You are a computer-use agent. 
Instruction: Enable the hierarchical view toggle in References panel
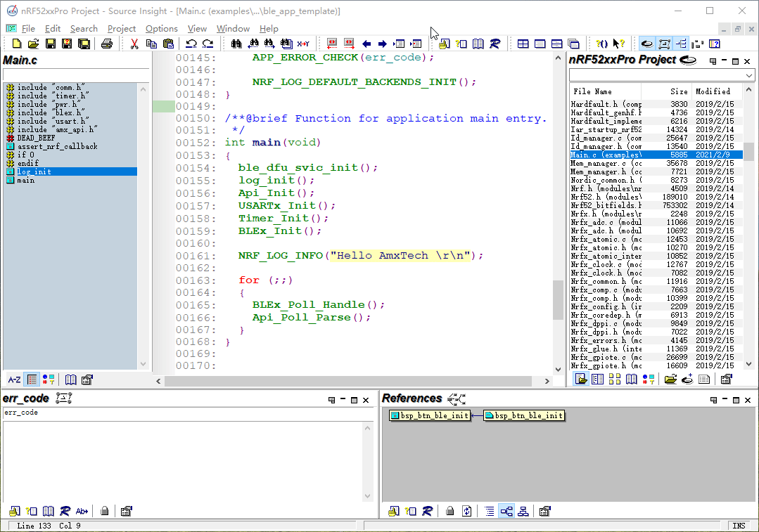tap(506, 511)
